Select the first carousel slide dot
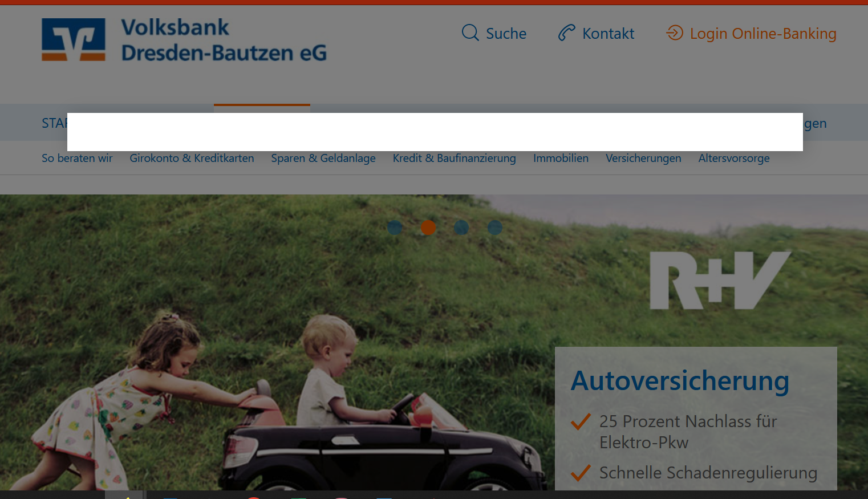This screenshot has height=499, width=868. (x=395, y=228)
